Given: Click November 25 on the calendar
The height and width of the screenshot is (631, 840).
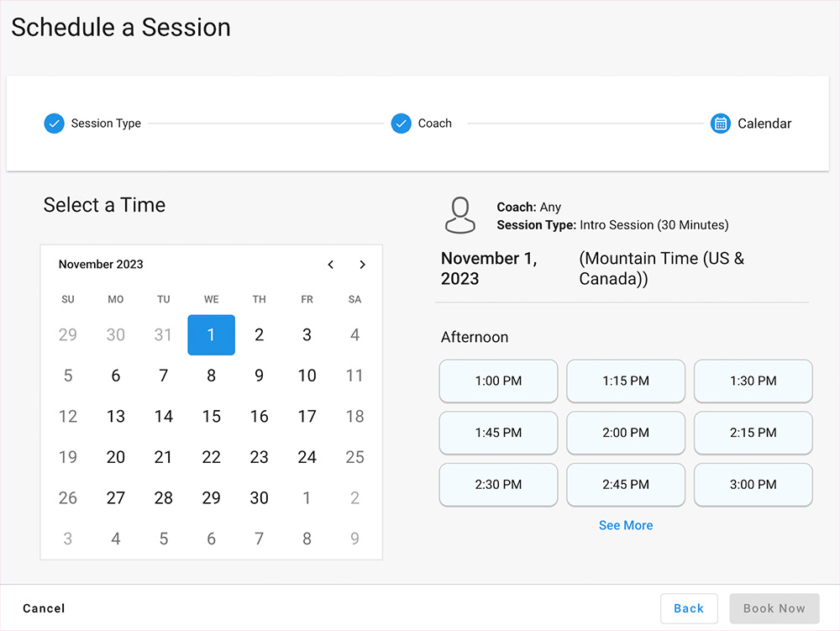Looking at the screenshot, I should click(x=354, y=457).
